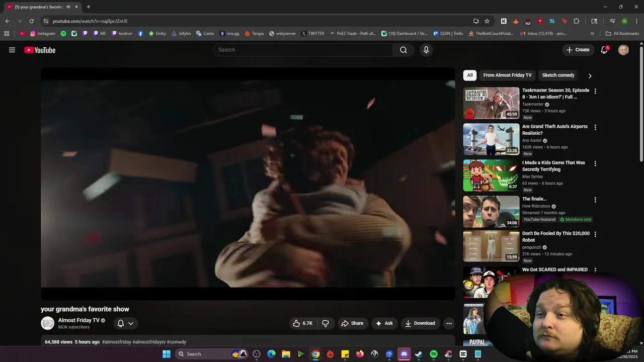Reload the page with refresh icon

(x=31, y=21)
